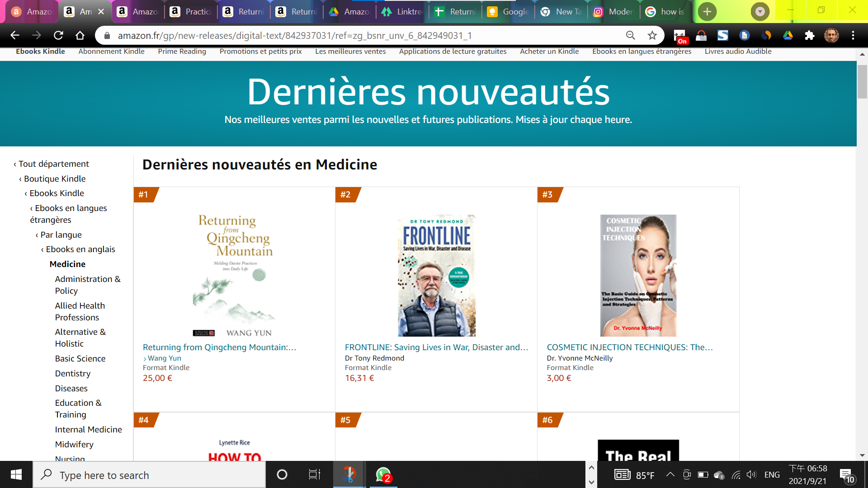This screenshot has width=868, height=488.
Task: Go up to Tout département
Action: 53,164
